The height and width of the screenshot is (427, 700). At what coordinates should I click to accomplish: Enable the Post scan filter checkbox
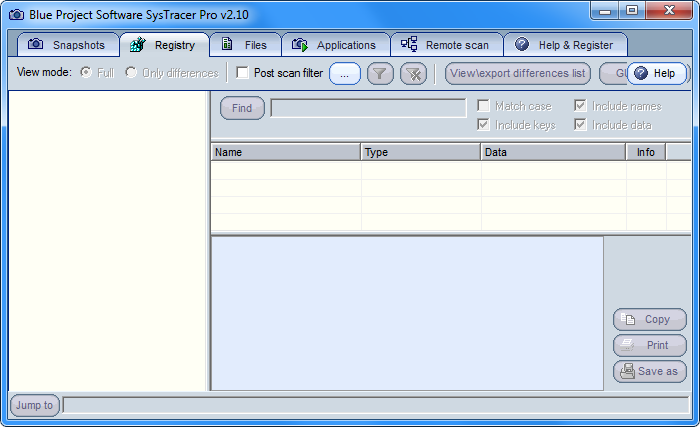242,72
